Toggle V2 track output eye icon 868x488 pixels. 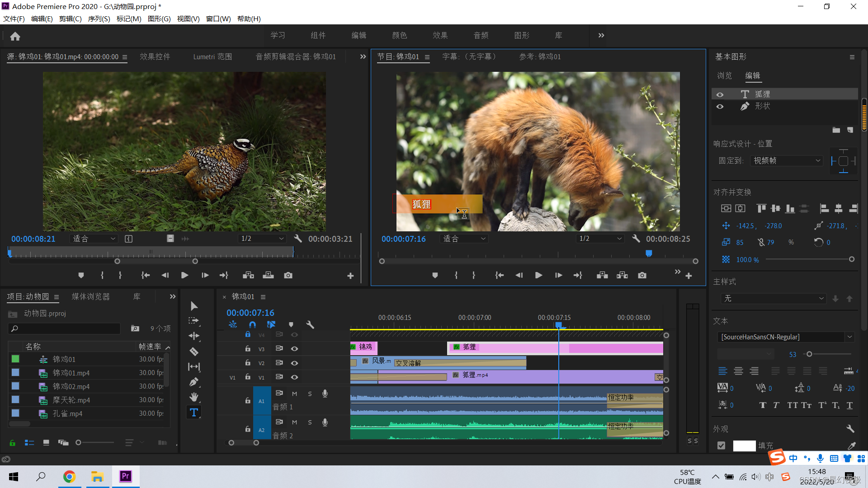tap(294, 363)
